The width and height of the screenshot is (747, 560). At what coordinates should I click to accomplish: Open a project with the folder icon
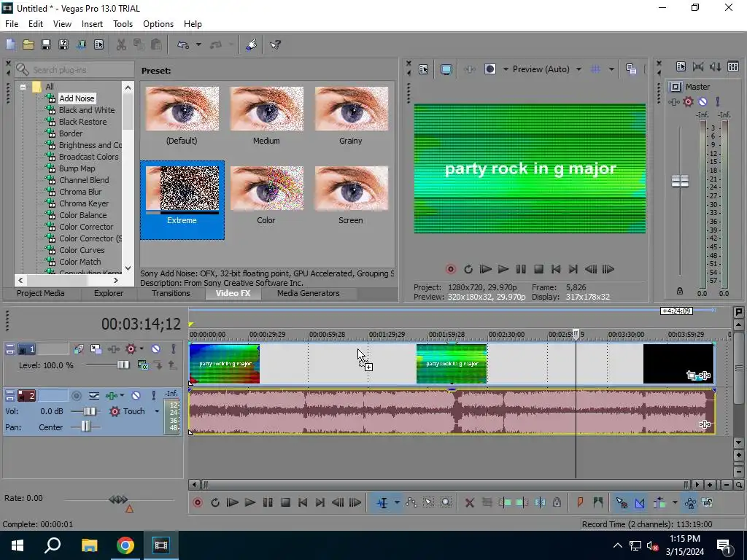coord(28,44)
